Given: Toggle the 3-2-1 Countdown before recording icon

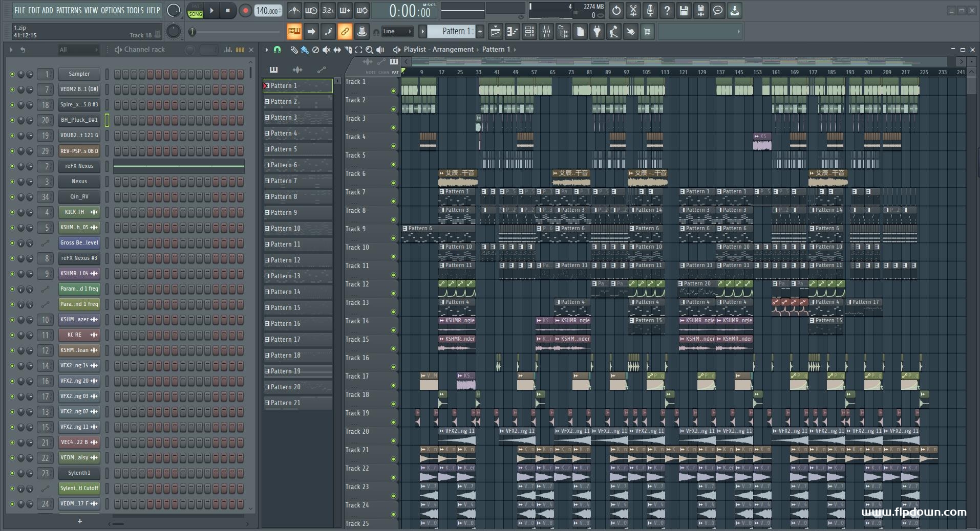Looking at the screenshot, I should (328, 10).
